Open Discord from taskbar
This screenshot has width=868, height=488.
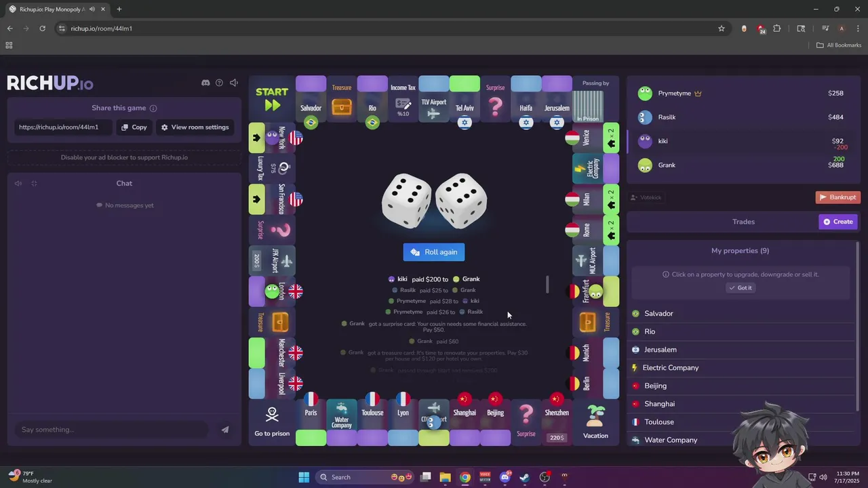click(x=505, y=477)
